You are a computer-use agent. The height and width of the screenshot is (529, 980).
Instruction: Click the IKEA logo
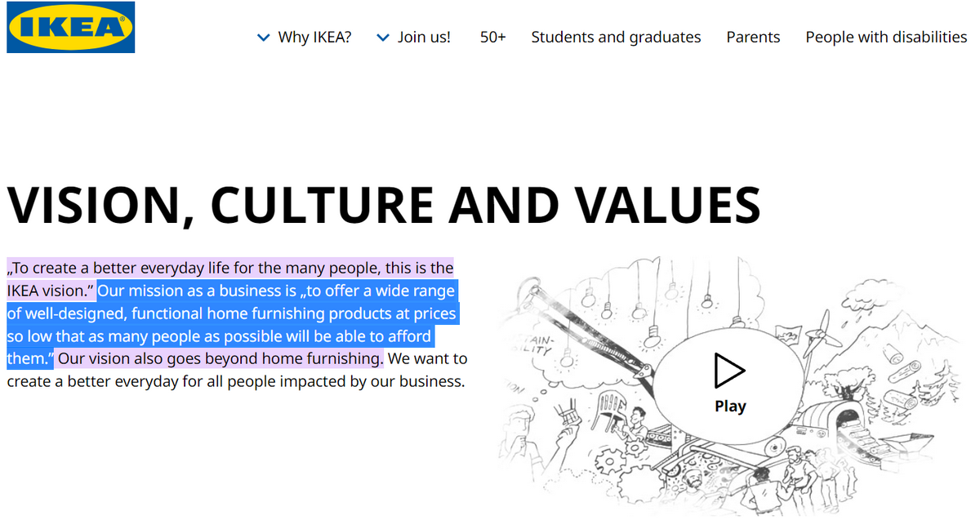point(70,28)
